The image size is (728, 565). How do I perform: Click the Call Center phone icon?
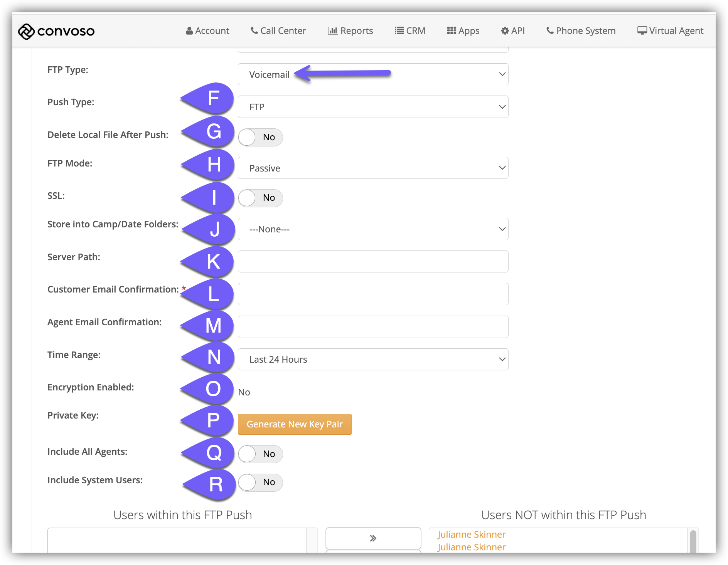[254, 30]
